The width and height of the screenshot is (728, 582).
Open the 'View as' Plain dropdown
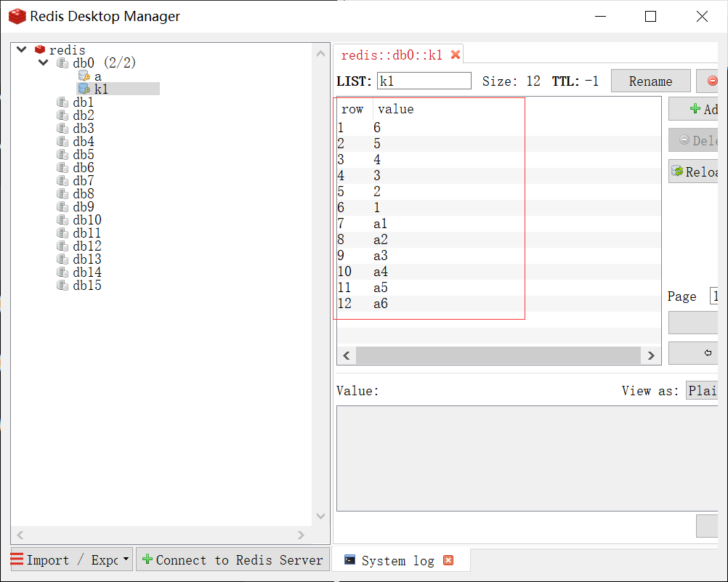(703, 391)
